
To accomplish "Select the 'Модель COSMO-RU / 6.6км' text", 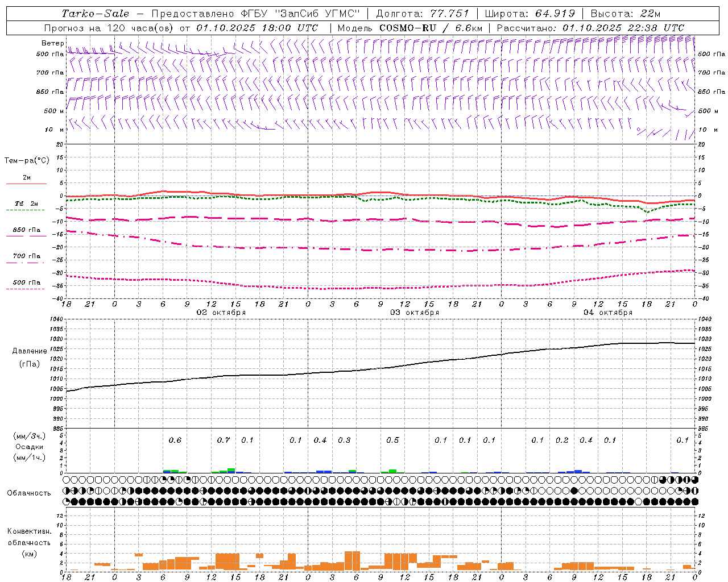I will tap(410, 28).
